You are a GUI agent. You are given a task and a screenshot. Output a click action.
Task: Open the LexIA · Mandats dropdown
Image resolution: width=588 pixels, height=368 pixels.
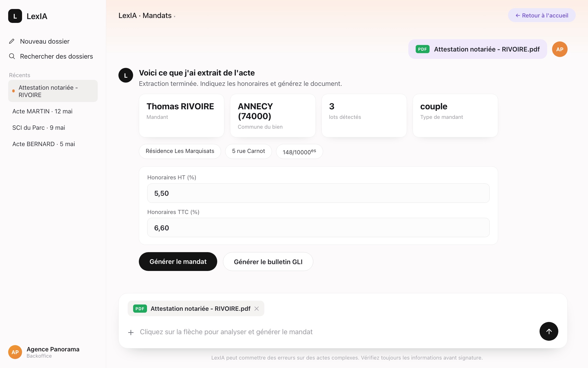147,16
